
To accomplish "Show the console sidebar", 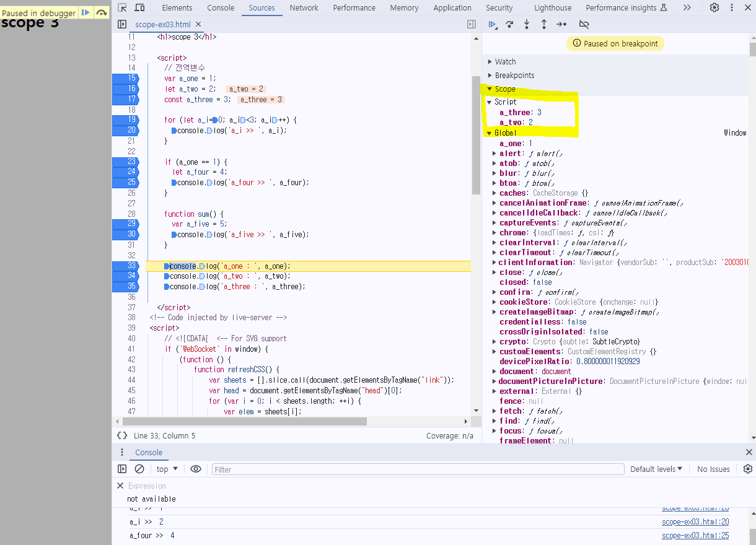I will click(122, 469).
